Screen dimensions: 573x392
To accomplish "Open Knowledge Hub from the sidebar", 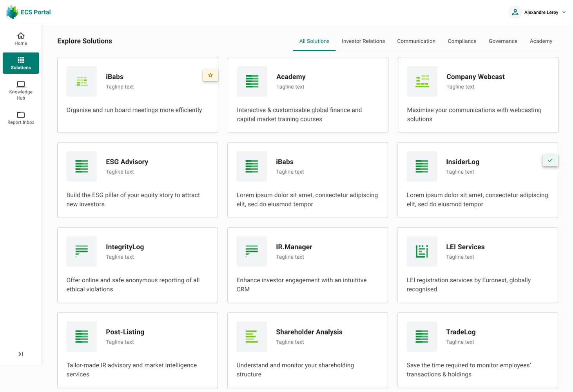I will pyautogui.click(x=21, y=90).
